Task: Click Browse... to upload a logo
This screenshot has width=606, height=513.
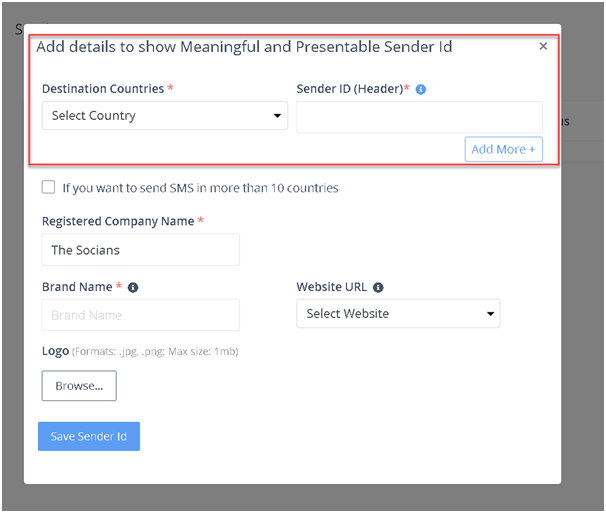Action: pos(79,386)
